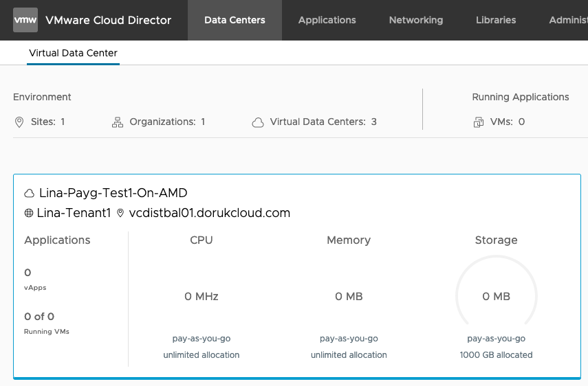
Task: Click the Sites location pin icon
Action: (19, 122)
